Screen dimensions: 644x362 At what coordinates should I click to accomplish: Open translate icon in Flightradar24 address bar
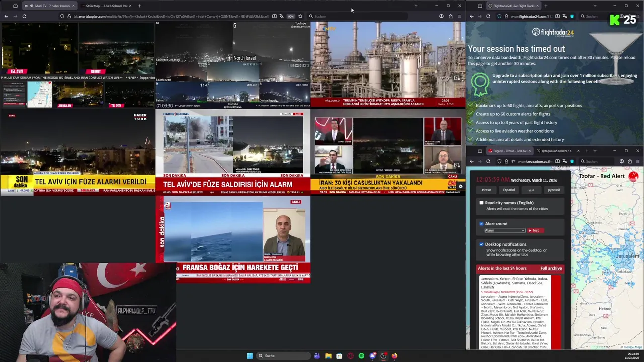coord(565,16)
